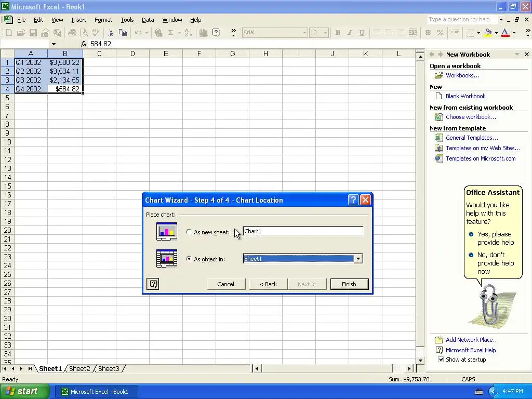This screenshot has height=399, width=532.
Task: Click the Save toolbar icon
Action: (33, 33)
